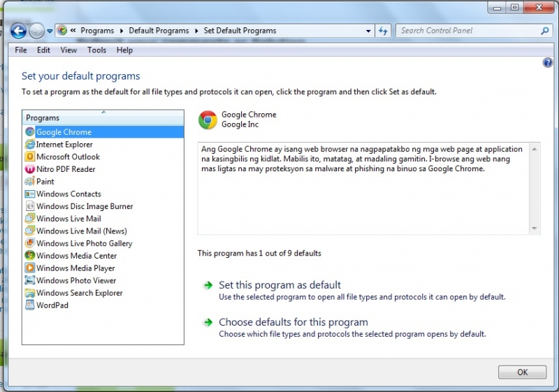Image resolution: width=559 pixels, height=392 pixels.
Task: Select Windows Live Photo Gallery in list
Action: pyautogui.click(x=84, y=244)
